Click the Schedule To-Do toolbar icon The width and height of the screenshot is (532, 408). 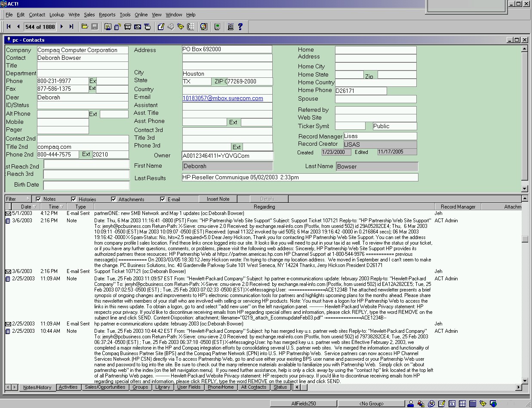tap(148, 27)
